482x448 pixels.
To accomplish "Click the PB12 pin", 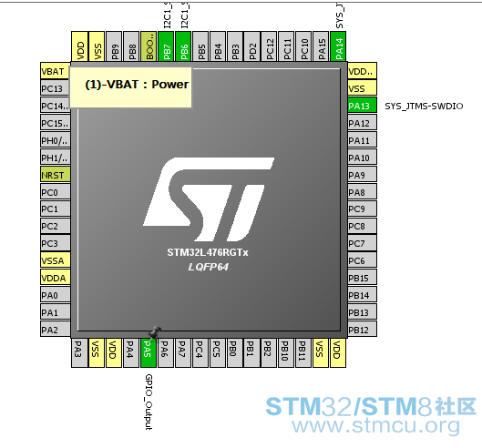I will point(362,330).
